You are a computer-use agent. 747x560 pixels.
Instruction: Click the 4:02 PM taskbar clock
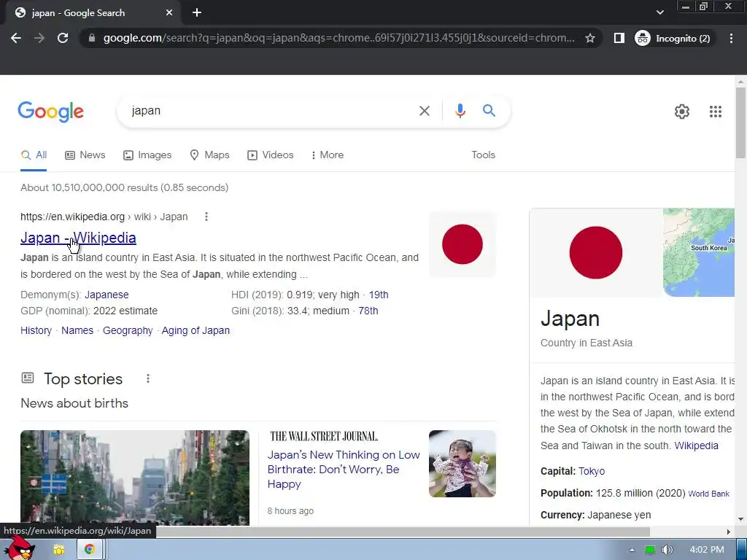[x=706, y=550]
